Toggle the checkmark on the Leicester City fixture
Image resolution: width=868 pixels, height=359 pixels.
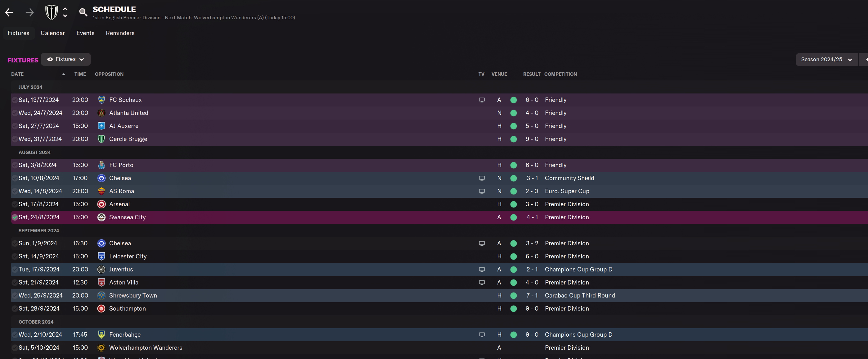[15, 257]
